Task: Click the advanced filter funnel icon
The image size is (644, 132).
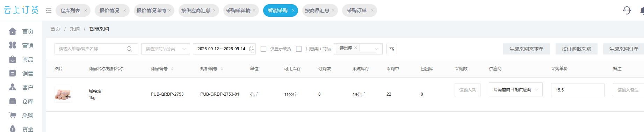Action: [x=392, y=49]
